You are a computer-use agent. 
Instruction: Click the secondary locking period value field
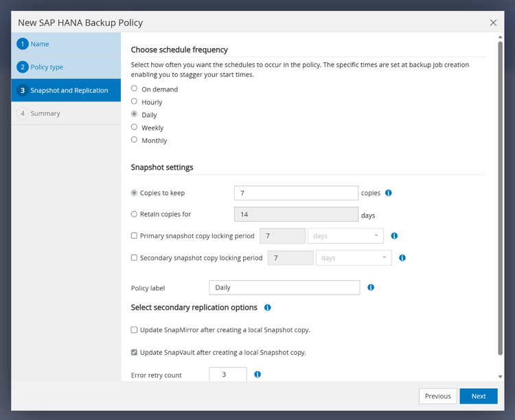290,258
